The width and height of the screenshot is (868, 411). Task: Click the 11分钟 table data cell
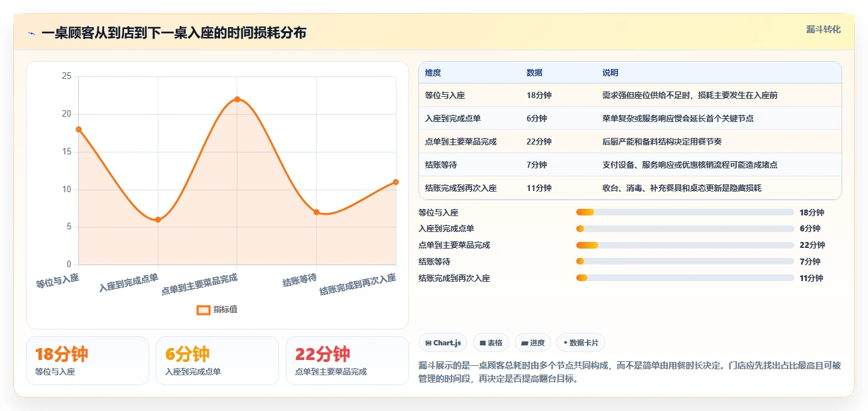(x=539, y=188)
